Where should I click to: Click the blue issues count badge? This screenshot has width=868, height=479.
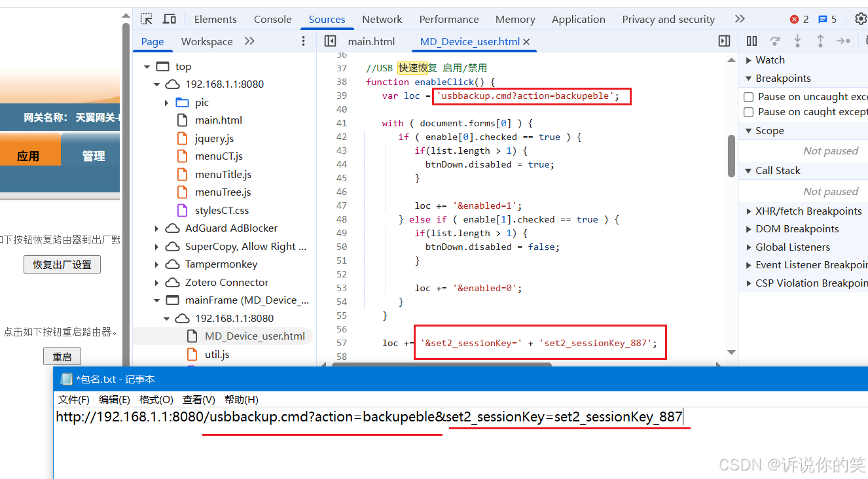[x=827, y=19]
